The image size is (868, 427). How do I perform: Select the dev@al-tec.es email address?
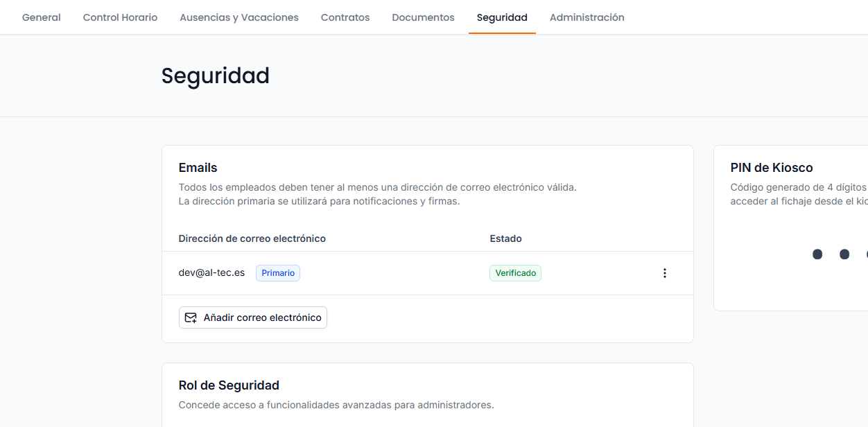click(211, 273)
